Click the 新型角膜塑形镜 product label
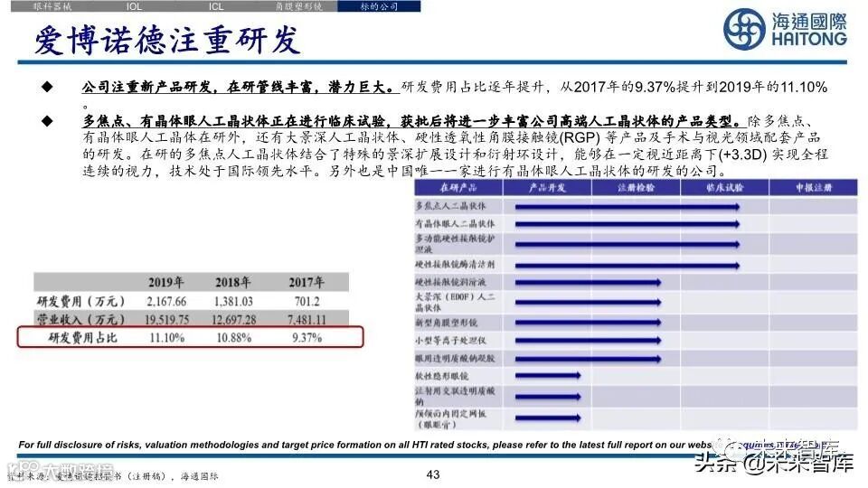This screenshot has width=868, height=488. [x=446, y=323]
